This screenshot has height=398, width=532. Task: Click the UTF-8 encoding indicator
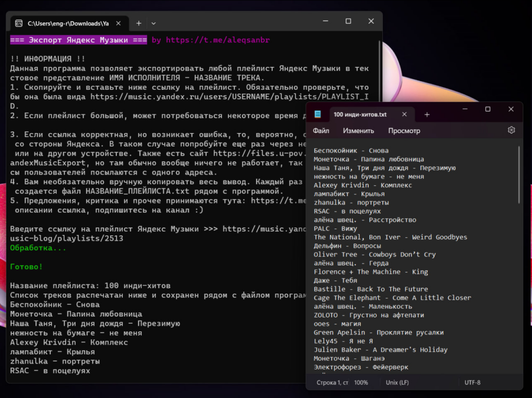(472, 382)
